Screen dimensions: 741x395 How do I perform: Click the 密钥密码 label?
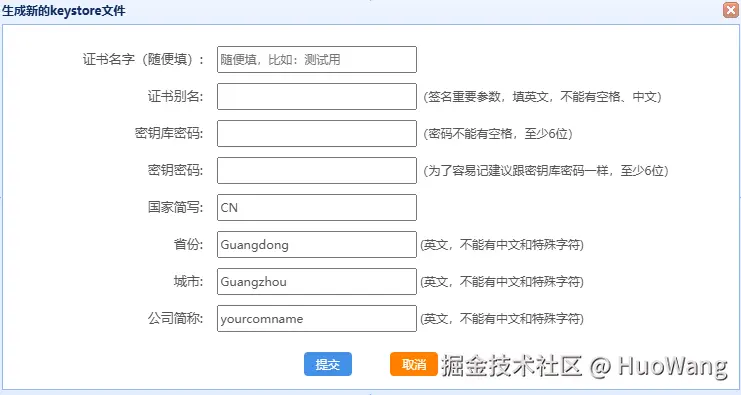point(175,170)
